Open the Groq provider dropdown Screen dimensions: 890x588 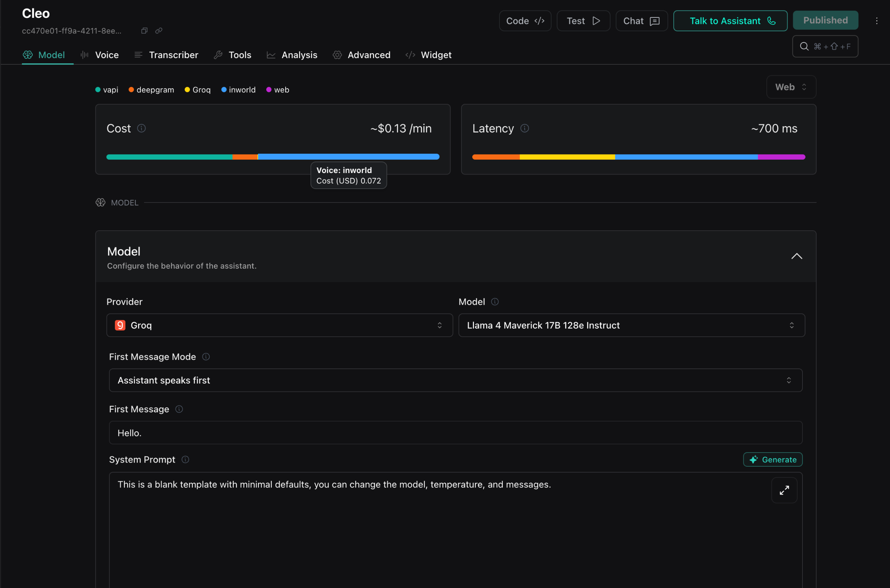pos(280,325)
